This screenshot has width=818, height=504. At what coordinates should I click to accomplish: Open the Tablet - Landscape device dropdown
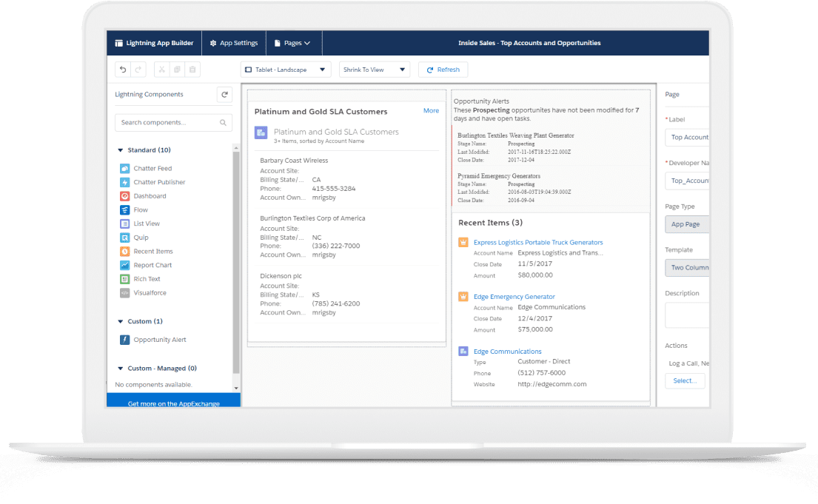(286, 70)
